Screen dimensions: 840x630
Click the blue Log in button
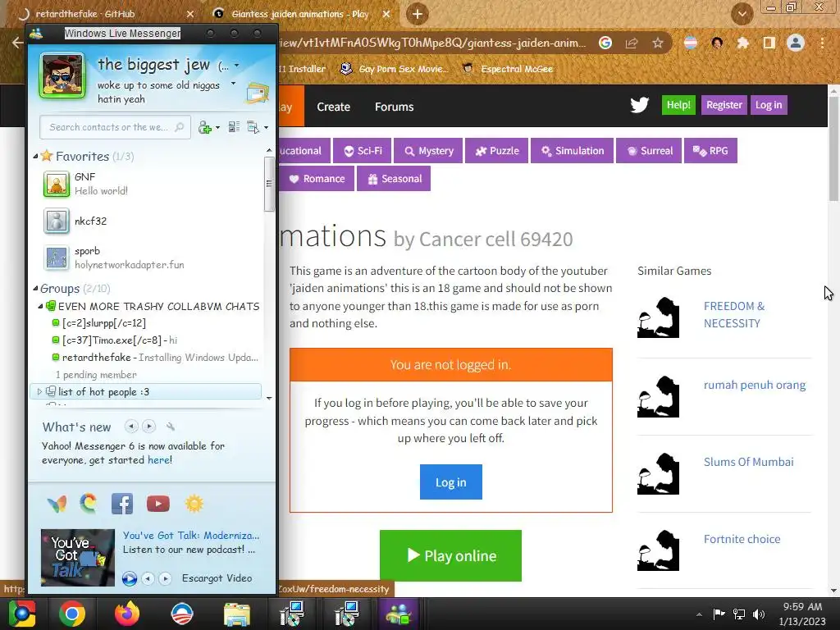coord(450,482)
